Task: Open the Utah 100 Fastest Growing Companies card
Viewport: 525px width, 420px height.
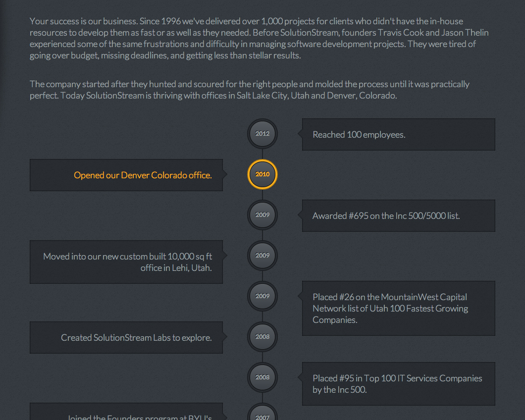Action: [x=398, y=308]
